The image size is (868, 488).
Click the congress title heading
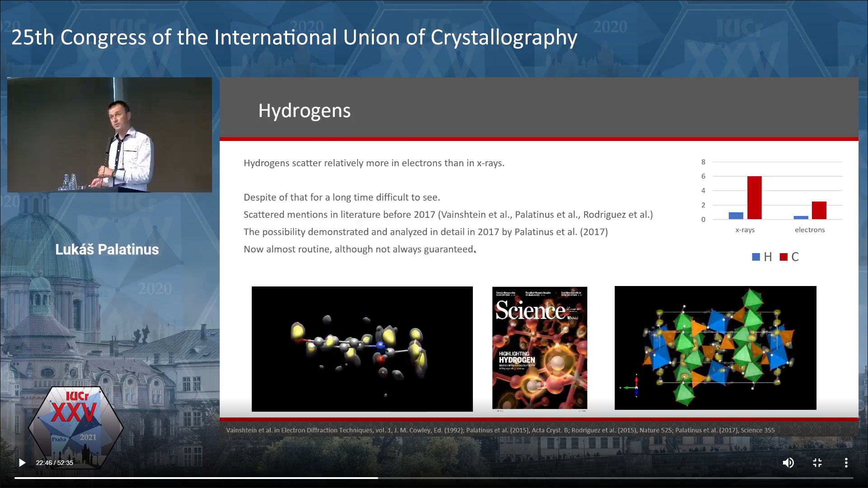(294, 37)
